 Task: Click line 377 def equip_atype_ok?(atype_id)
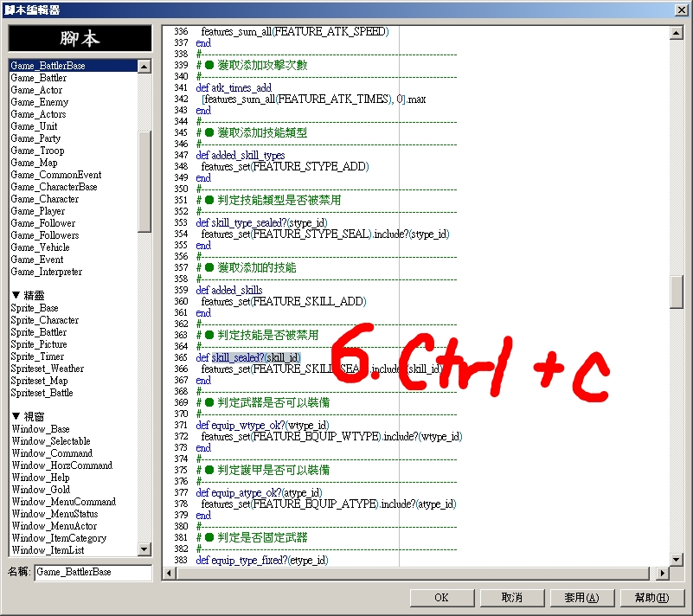[259, 492]
